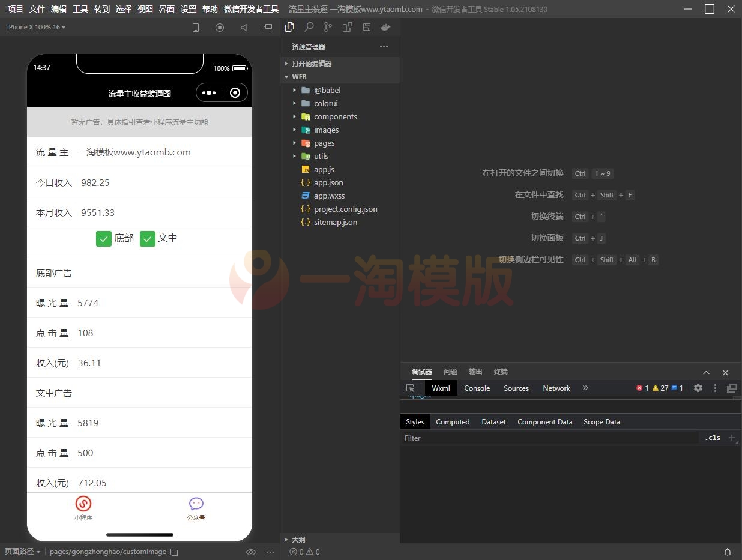The image size is (742, 560).
Task: Uncheck the 文中 checkbox in the preview
Action: coord(148,238)
